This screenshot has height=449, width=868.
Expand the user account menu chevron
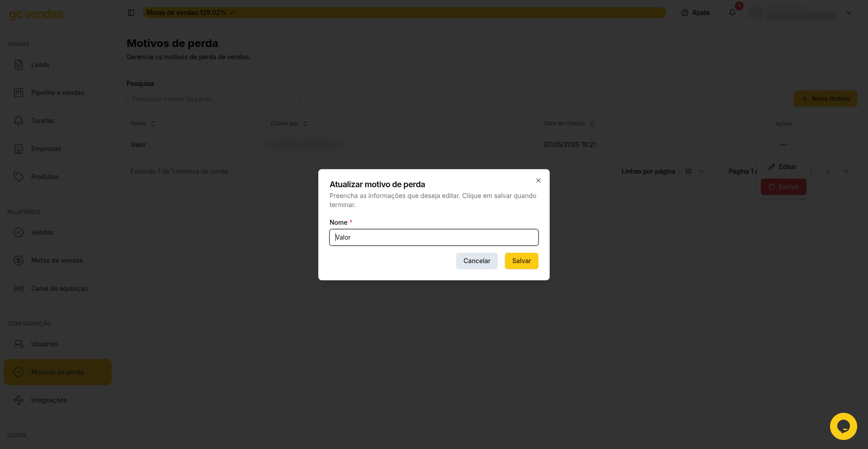point(849,13)
